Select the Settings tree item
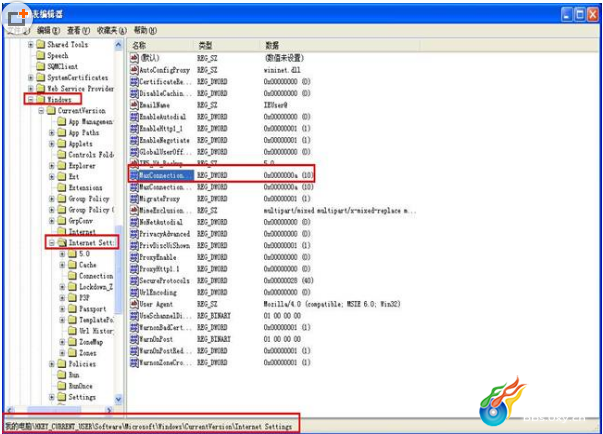Screen dimensions: 603x434 tap(82, 397)
